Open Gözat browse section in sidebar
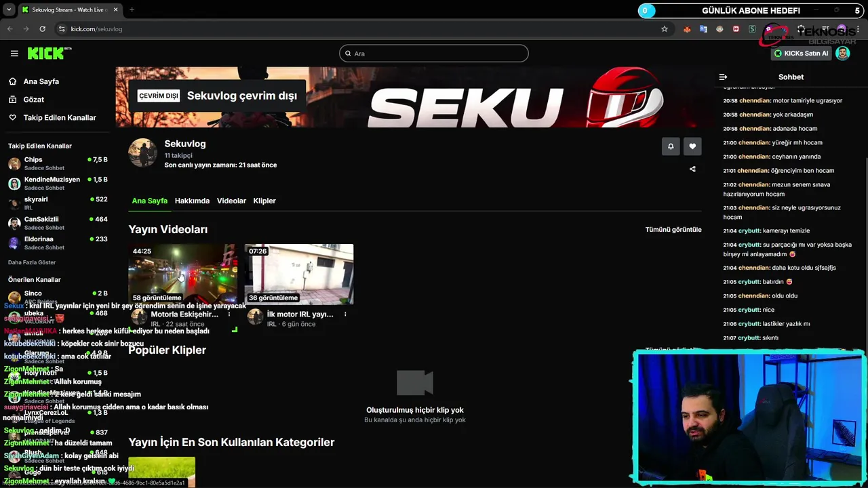Image resolution: width=868 pixels, height=488 pixels. point(34,100)
